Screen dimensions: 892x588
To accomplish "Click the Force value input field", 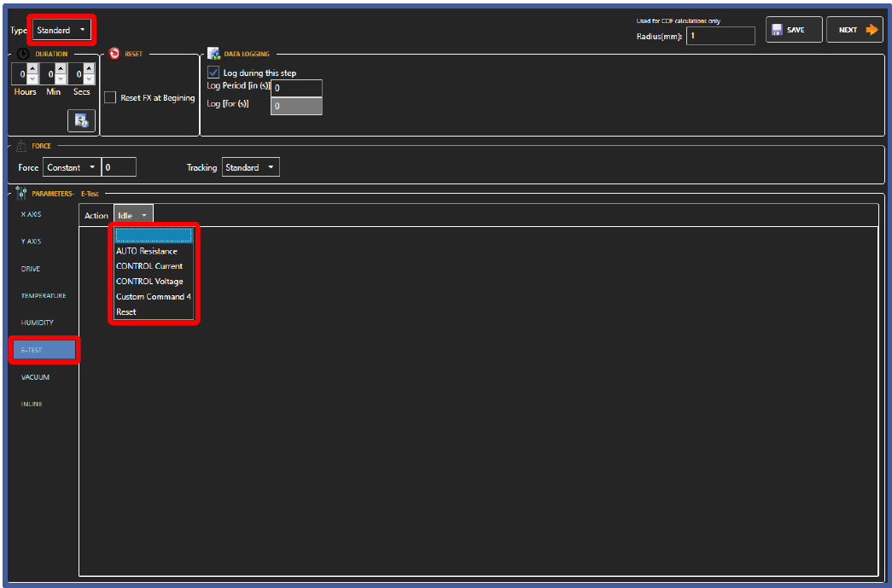I will pyautogui.click(x=119, y=167).
